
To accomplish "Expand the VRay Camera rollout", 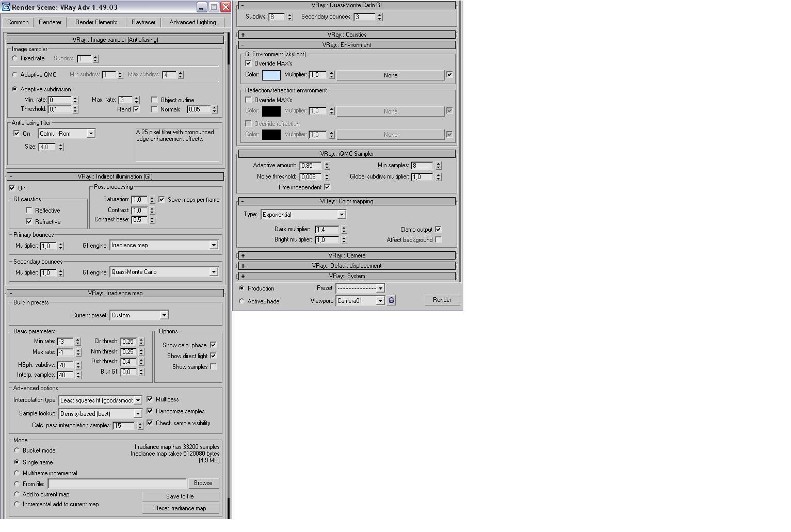I will point(347,255).
